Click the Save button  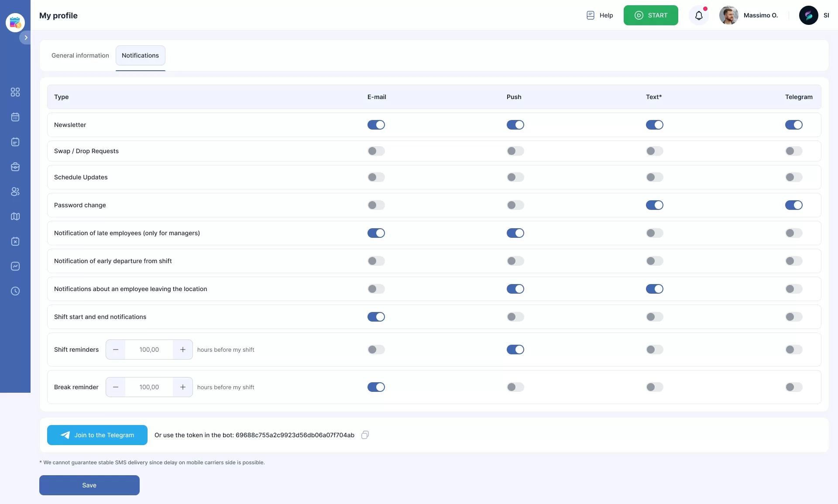point(89,485)
